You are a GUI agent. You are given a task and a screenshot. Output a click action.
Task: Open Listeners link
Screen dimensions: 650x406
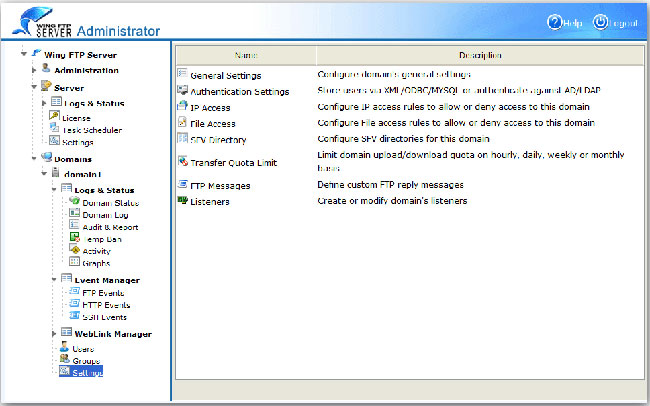[x=210, y=202]
